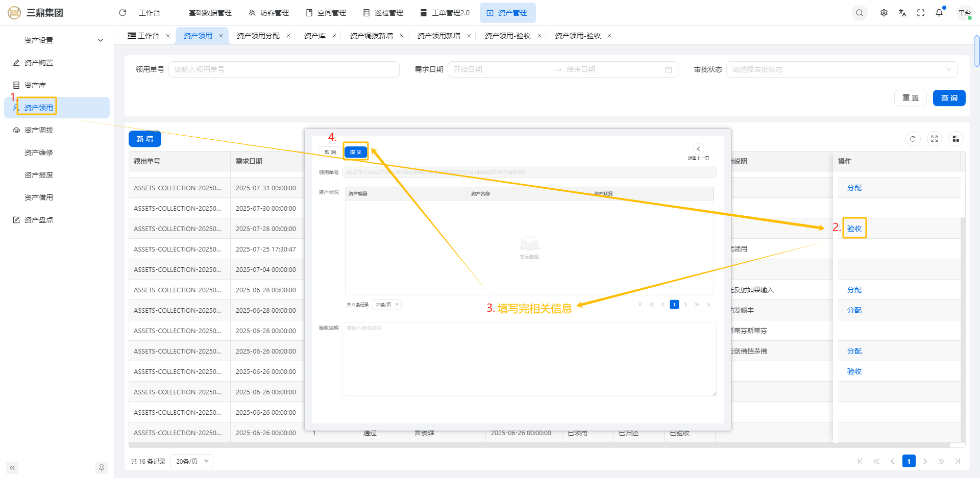Toggle the sidebar pin icon

point(101,467)
